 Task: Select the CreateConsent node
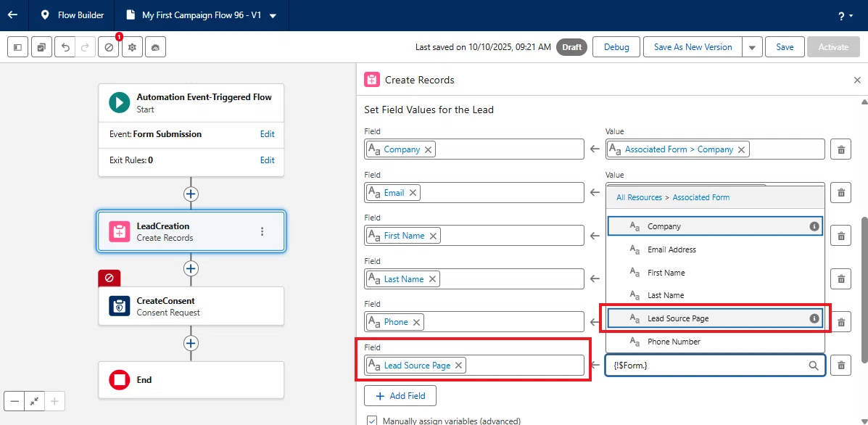pos(191,306)
